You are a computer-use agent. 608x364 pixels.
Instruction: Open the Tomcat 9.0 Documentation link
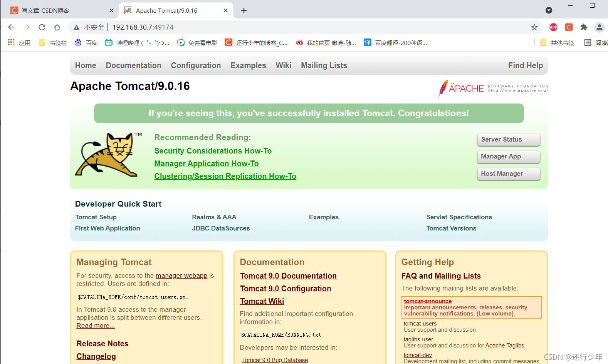(288, 276)
